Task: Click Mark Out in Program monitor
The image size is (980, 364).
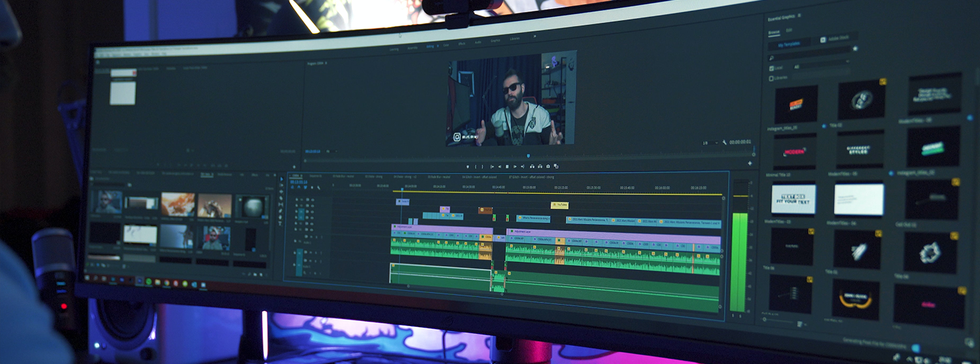Action: pos(482,167)
